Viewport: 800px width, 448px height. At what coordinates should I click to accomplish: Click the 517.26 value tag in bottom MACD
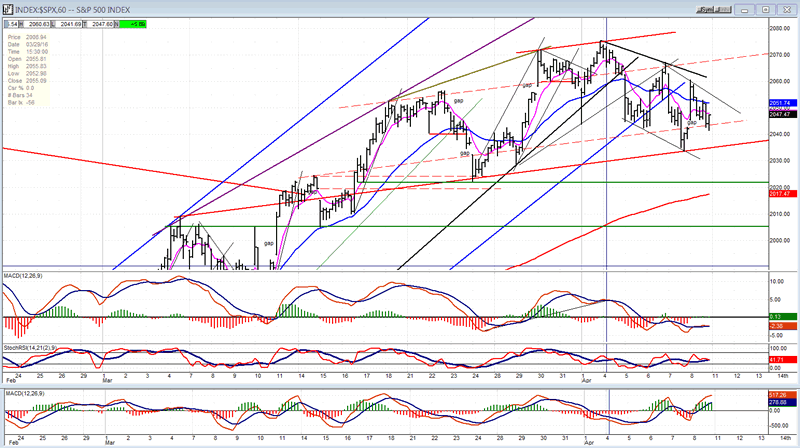pyautogui.click(x=783, y=395)
